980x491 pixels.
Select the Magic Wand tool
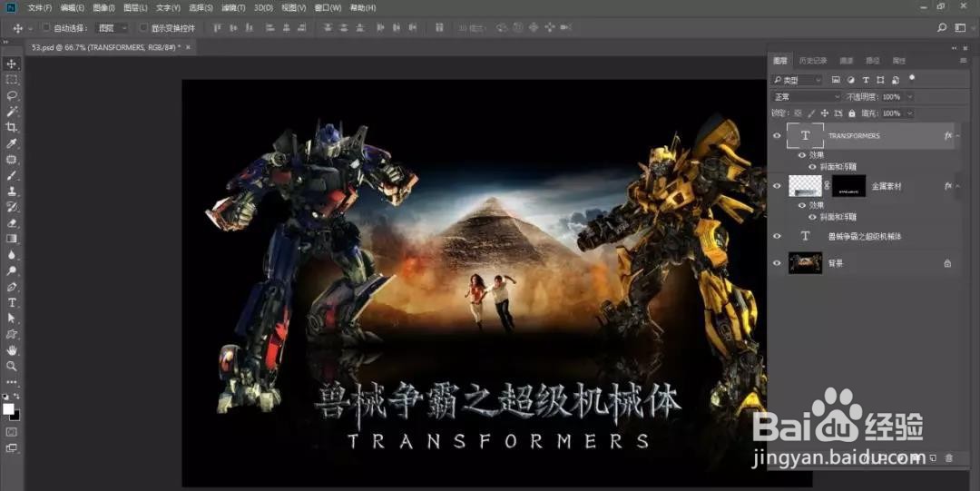coord(11,112)
